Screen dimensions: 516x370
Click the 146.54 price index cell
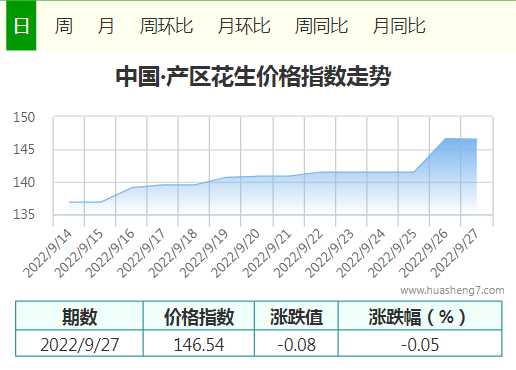click(199, 344)
